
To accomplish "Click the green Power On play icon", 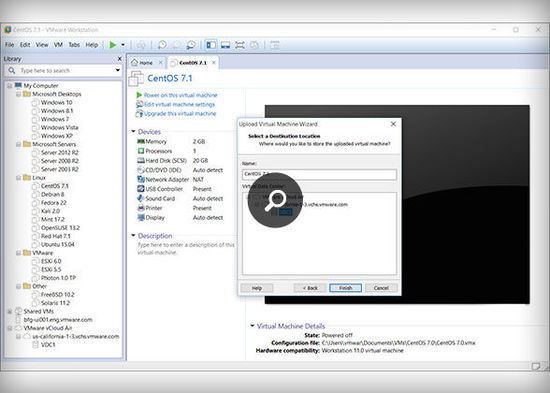I will pyautogui.click(x=113, y=45).
